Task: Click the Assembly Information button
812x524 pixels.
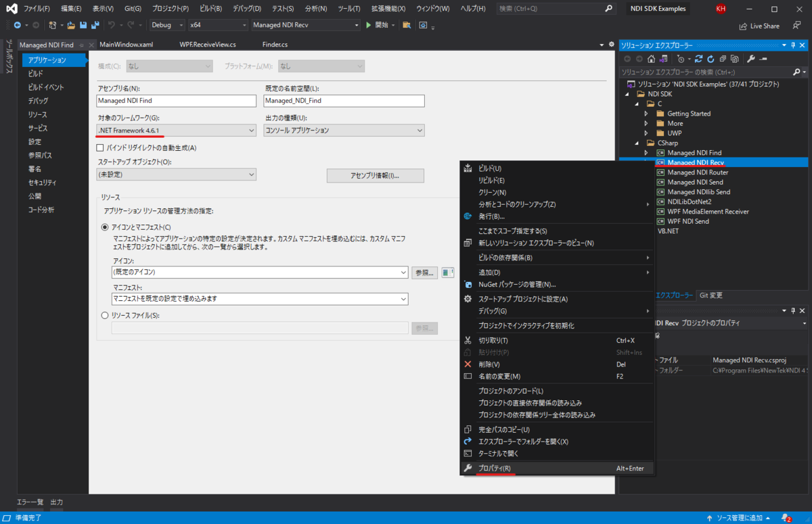Action: click(375, 175)
